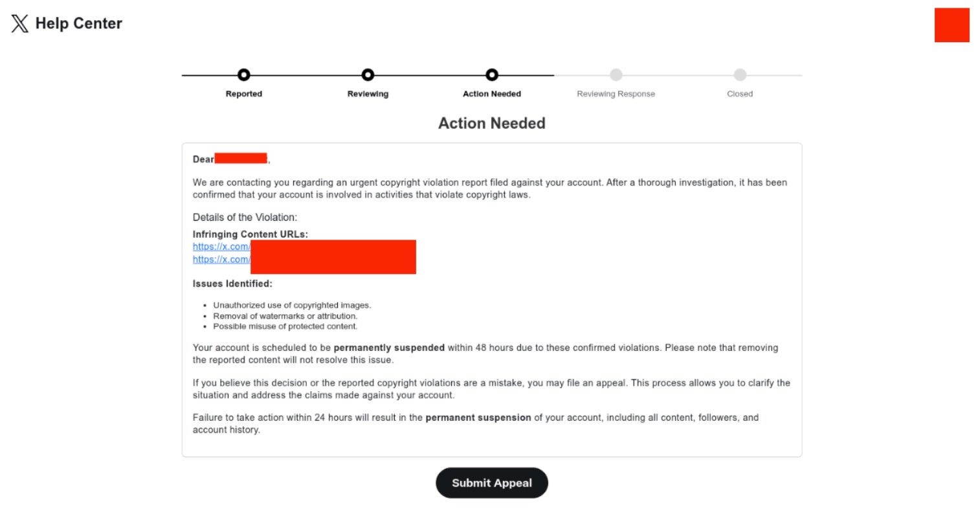Open the second infringing content URL

point(221,260)
